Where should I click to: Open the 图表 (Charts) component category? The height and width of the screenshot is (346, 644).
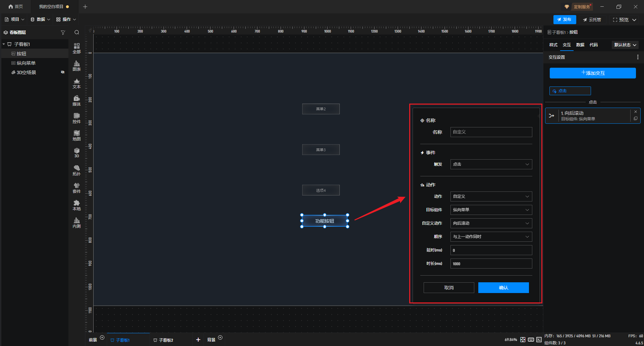coord(76,66)
